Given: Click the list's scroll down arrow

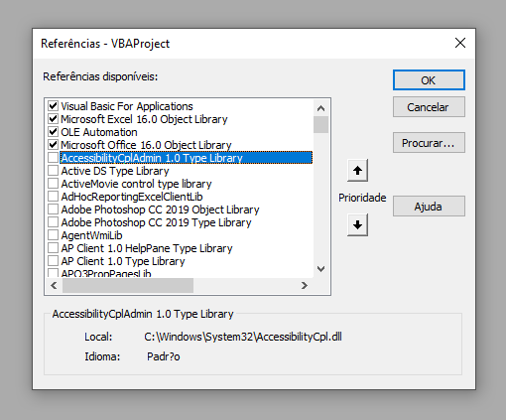Looking at the screenshot, I should click(x=320, y=269).
